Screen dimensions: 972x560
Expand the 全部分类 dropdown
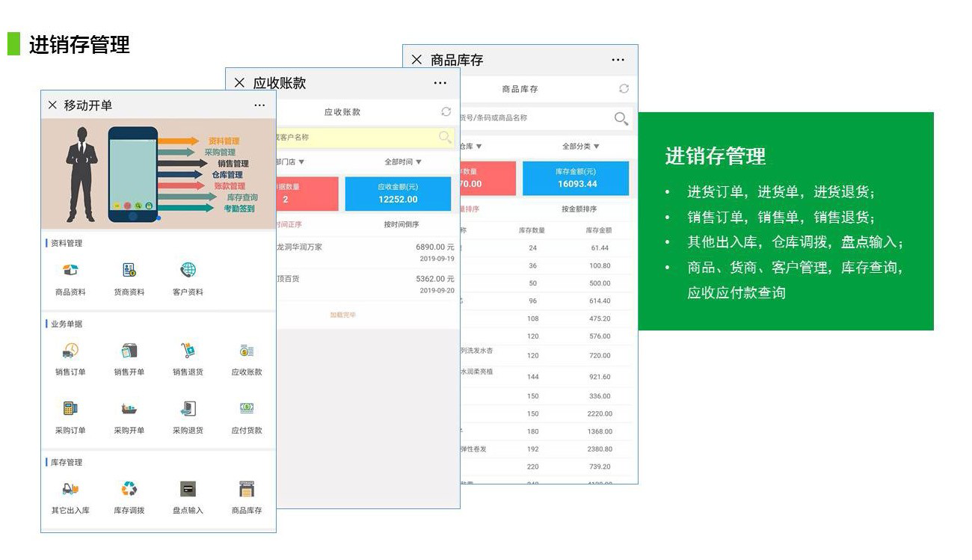point(581,147)
